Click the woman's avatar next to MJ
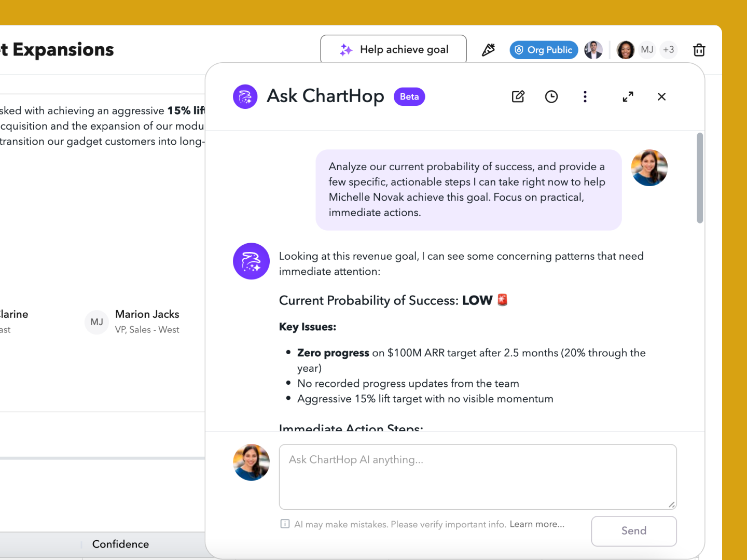 click(x=626, y=50)
